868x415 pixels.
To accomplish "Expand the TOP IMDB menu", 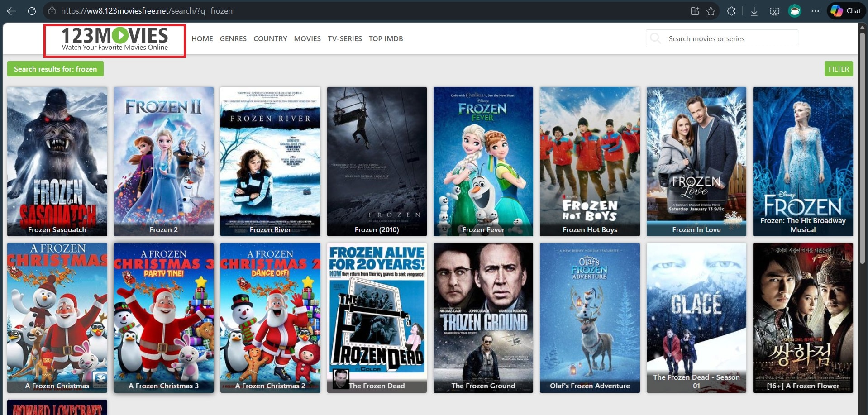I will [385, 38].
